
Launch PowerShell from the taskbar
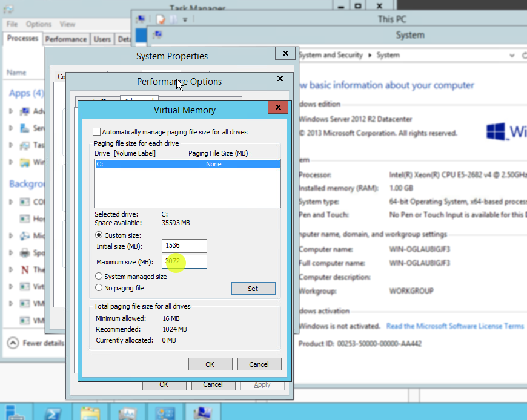(53, 413)
